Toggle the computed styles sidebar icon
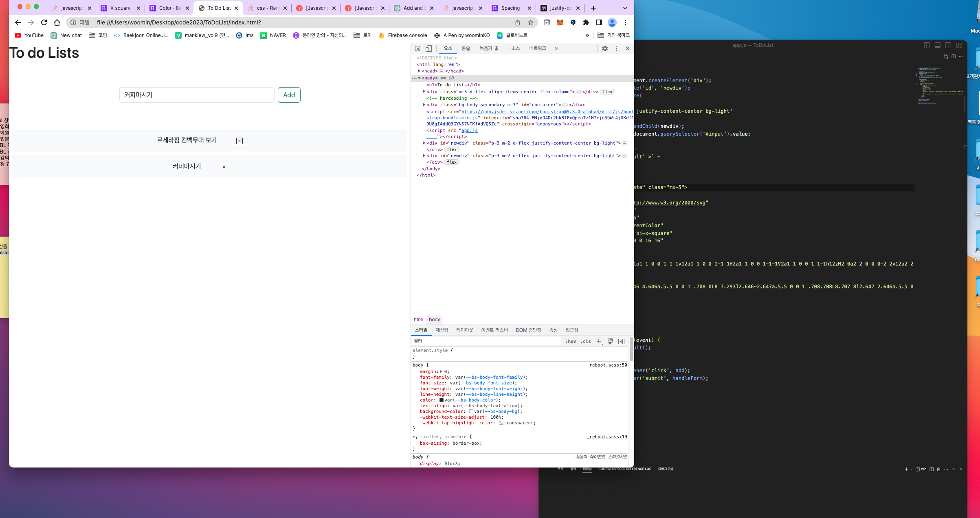The width and height of the screenshot is (980, 518). tap(621, 342)
